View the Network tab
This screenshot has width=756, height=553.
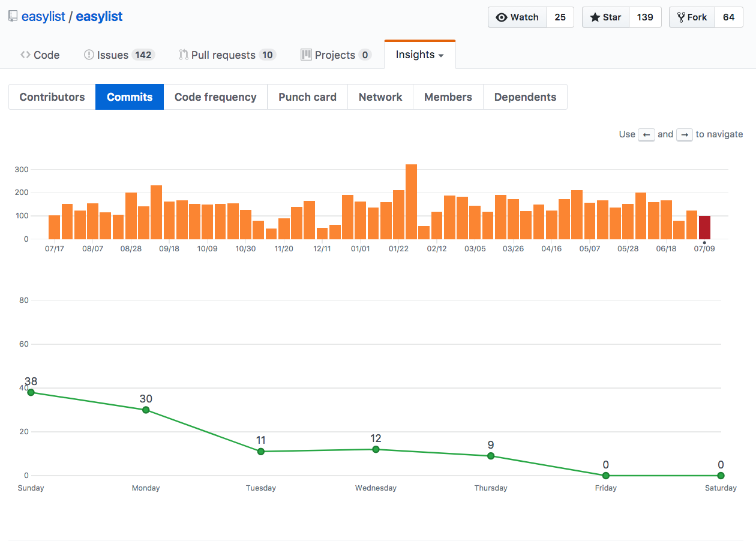coord(380,97)
